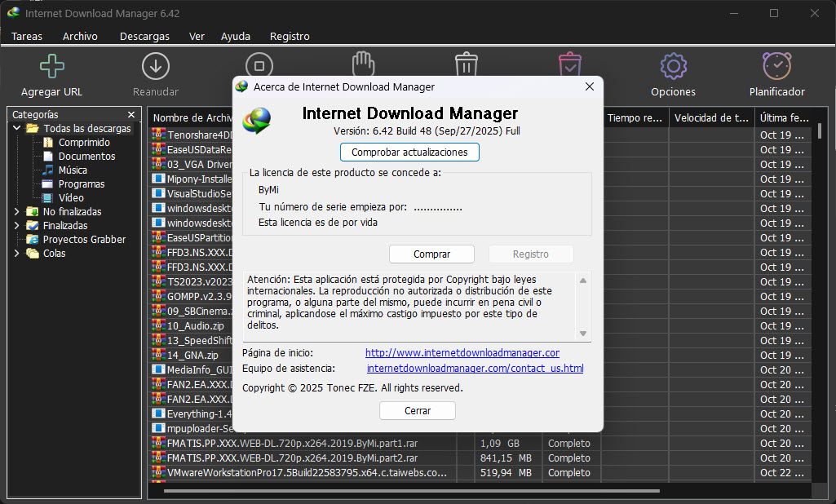Select the Documentos category icon
Screen dimensions: 836x504
click(48, 157)
